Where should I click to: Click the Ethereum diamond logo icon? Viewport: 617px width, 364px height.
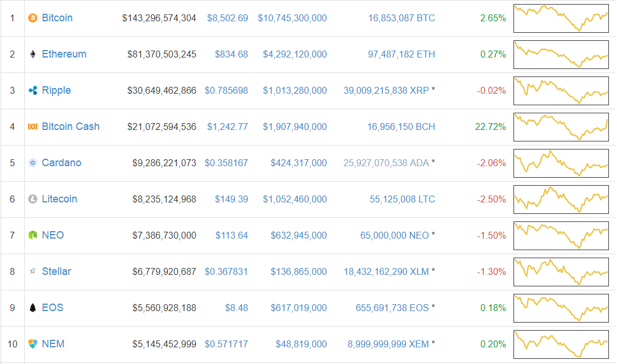coord(33,54)
